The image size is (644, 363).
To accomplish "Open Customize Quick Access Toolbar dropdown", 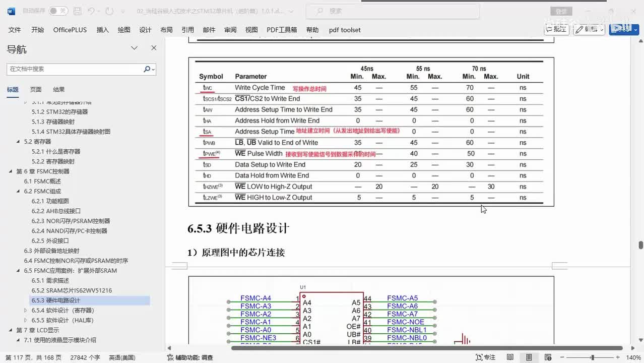I will [123, 11].
